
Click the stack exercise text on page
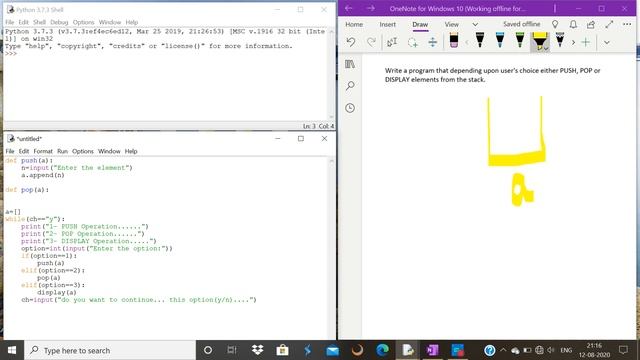492,75
